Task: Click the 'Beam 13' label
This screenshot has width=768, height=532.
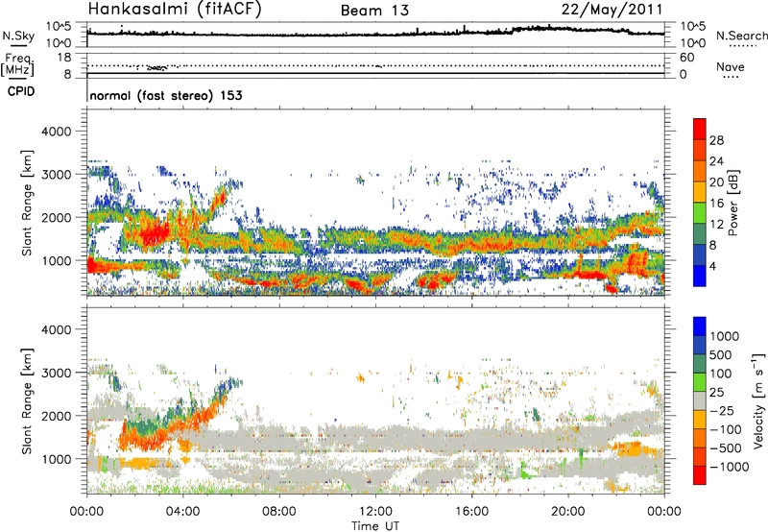Action: [374, 11]
